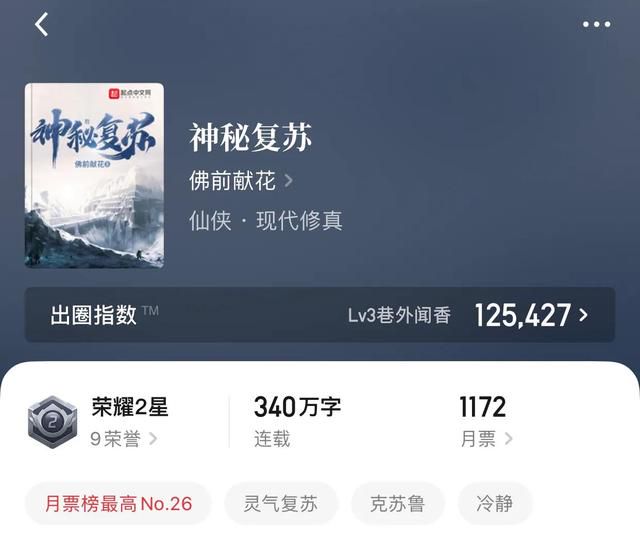Screen dimensions: 640x540
Task: Tap the 起点中文网 logo on cover
Action: click(130, 93)
